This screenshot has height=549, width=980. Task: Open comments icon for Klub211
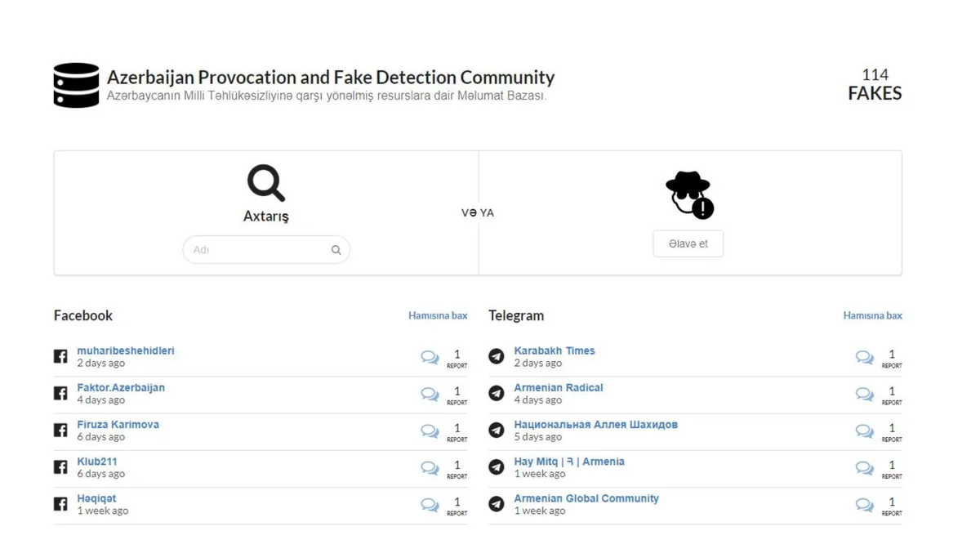[x=430, y=467]
